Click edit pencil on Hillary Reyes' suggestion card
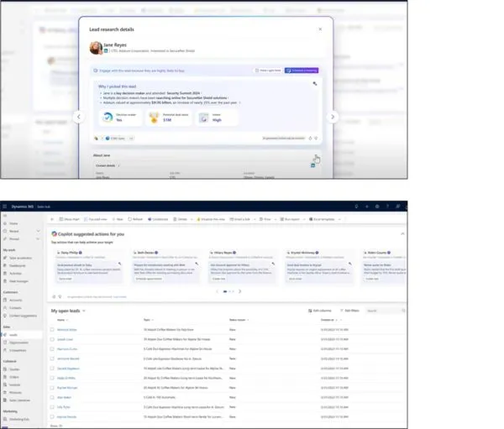 [x=273, y=264]
